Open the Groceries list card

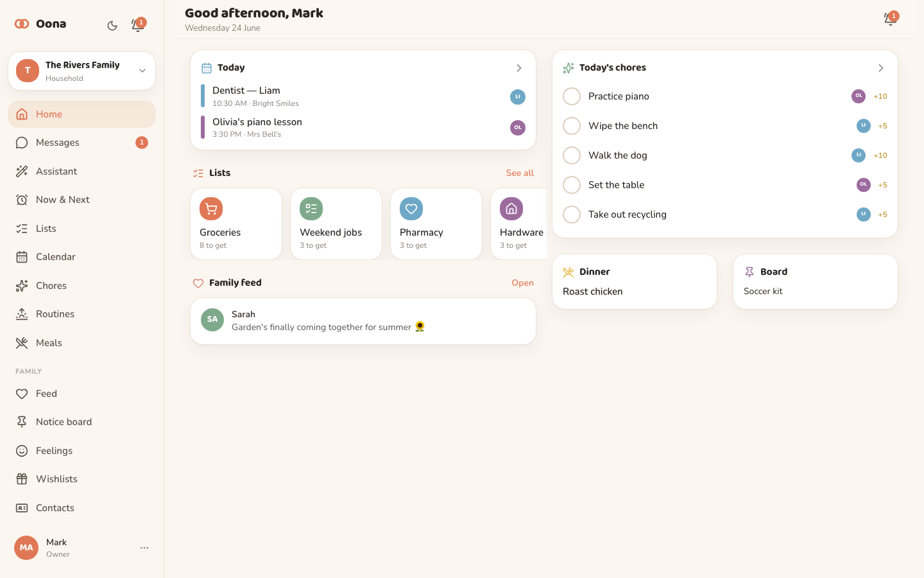(236, 224)
